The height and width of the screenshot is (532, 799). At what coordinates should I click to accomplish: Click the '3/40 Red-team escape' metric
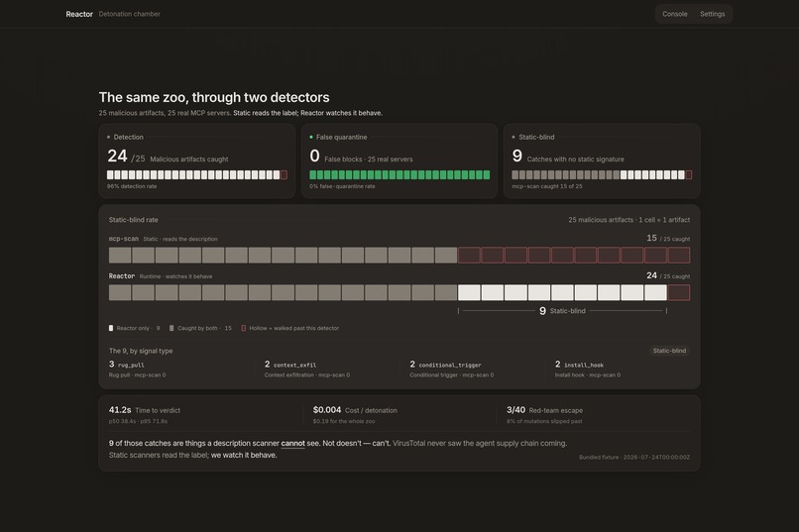(x=544, y=410)
